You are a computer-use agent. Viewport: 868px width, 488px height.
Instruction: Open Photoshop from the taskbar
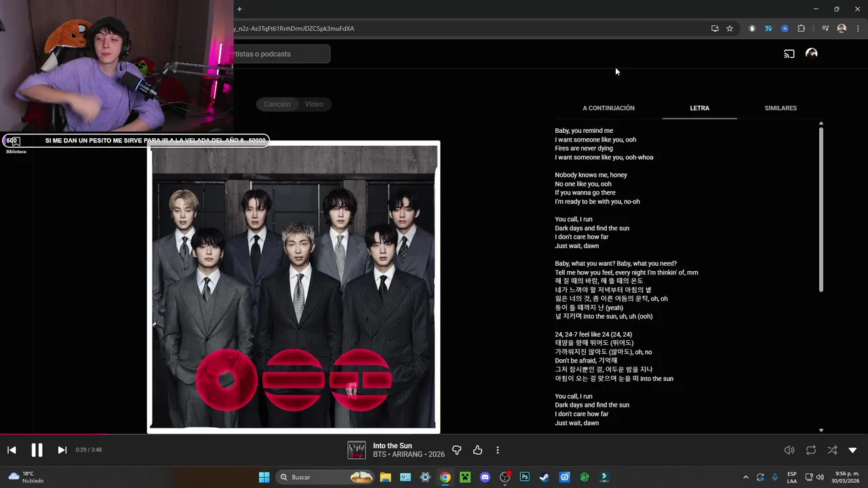pyautogui.click(x=524, y=477)
